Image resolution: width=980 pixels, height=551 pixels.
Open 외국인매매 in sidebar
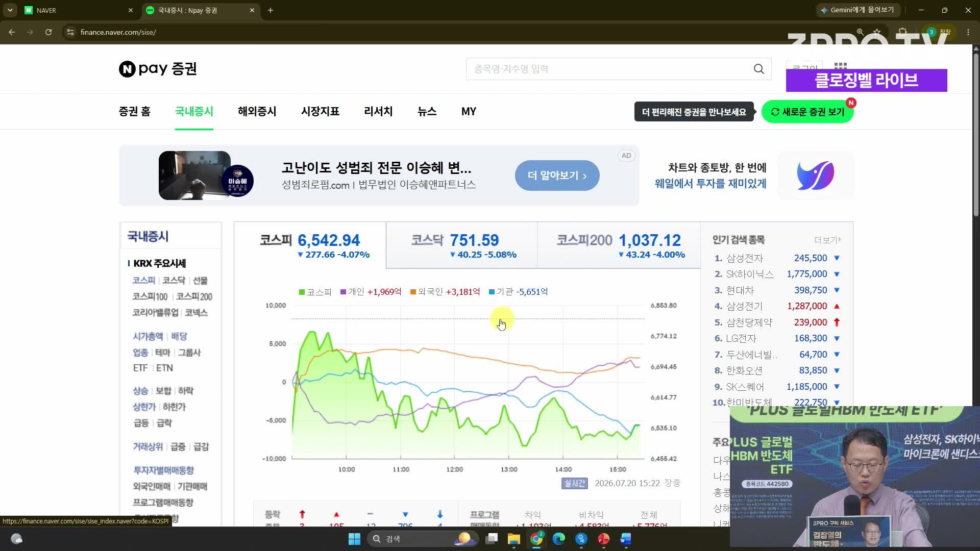152,487
